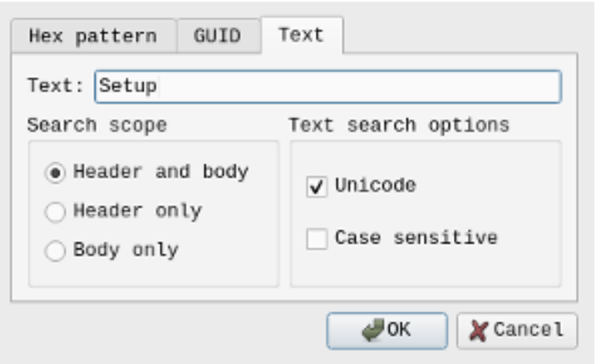This screenshot has width=595, height=364.
Task: Click the "Text search options" group heading
Action: click(x=398, y=125)
